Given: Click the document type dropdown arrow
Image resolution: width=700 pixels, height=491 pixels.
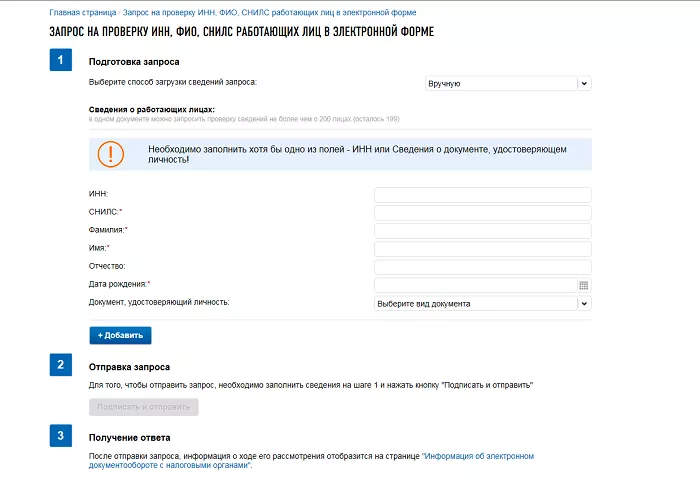Looking at the screenshot, I should [584, 303].
